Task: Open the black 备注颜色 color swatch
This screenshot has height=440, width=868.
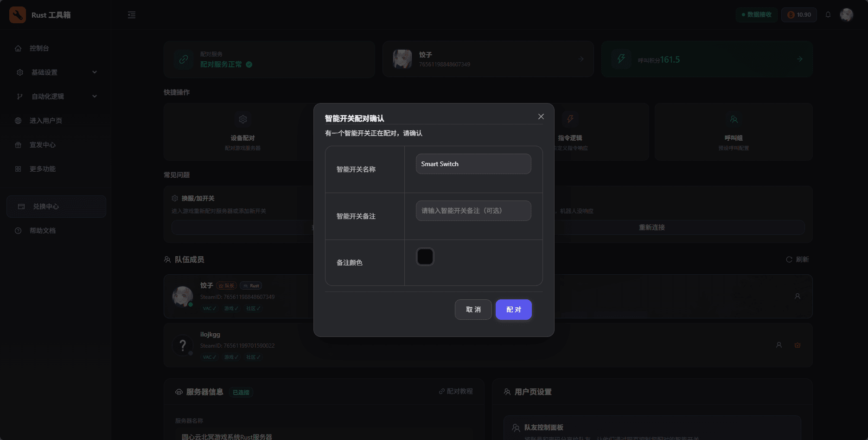Action: tap(425, 257)
